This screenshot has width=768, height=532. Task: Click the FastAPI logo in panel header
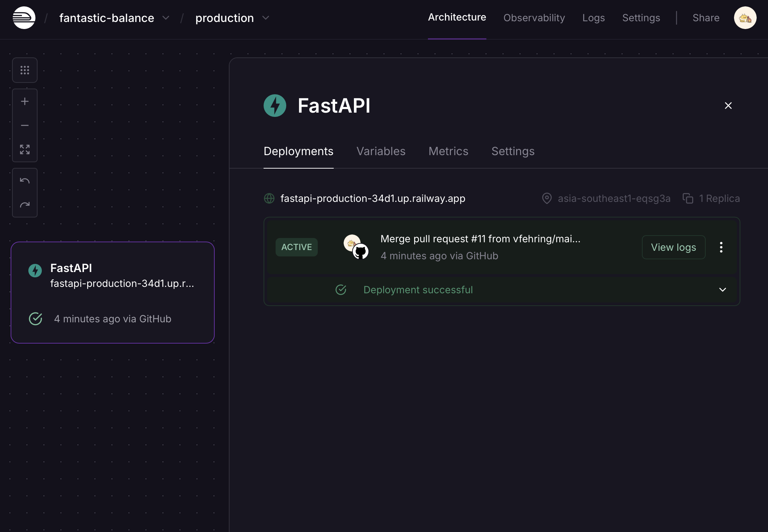(275, 106)
